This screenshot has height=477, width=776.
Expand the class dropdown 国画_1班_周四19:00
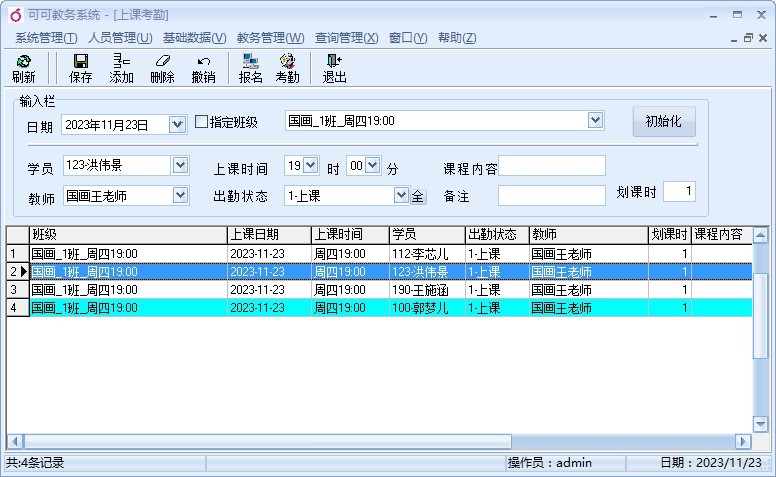pos(595,120)
